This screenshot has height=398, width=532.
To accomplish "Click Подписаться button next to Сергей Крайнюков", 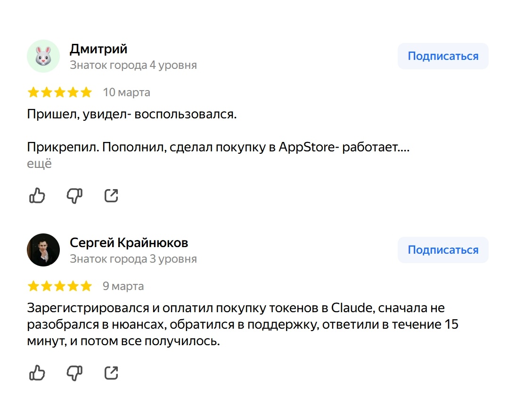I will click(x=442, y=250).
